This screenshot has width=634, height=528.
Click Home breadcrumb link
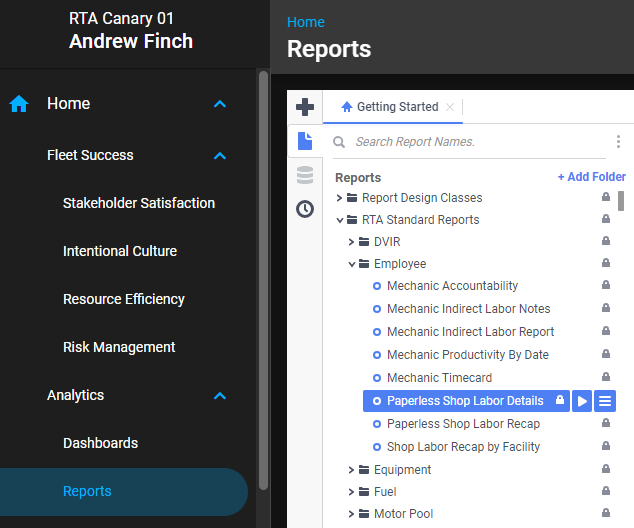[305, 22]
